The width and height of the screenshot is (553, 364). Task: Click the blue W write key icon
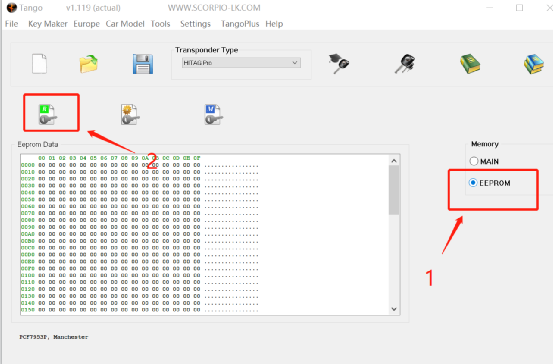click(x=213, y=115)
